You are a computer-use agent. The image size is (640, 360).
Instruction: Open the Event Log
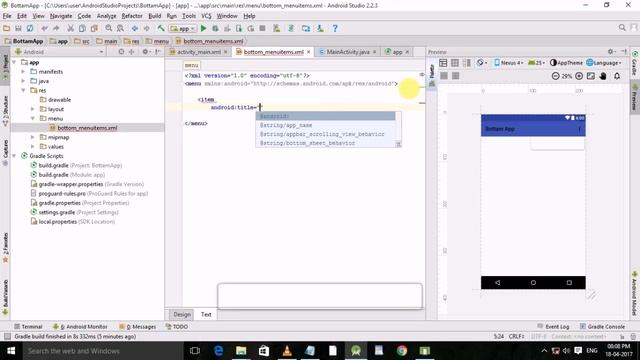click(553, 327)
